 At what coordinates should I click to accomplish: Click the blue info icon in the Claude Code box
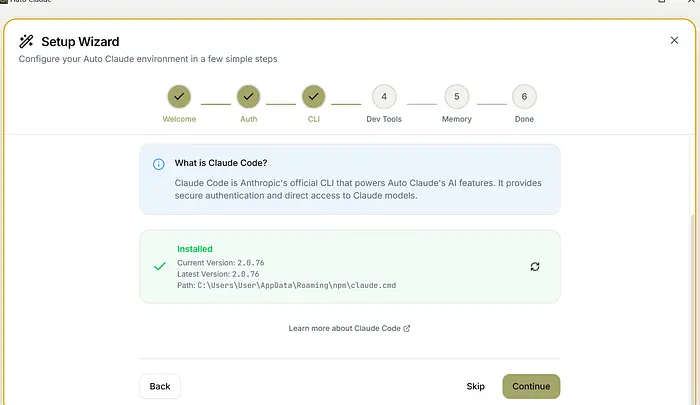tap(159, 164)
